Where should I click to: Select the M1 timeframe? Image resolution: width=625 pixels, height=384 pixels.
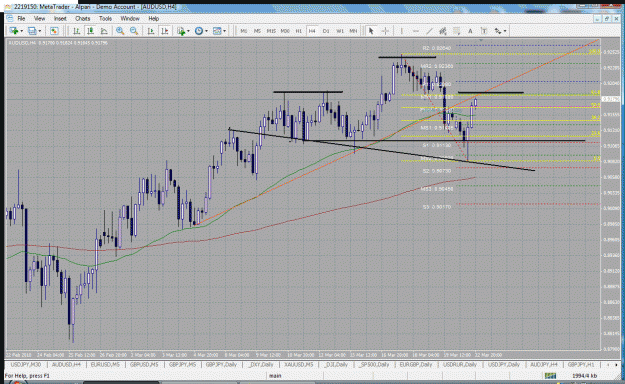244,31
